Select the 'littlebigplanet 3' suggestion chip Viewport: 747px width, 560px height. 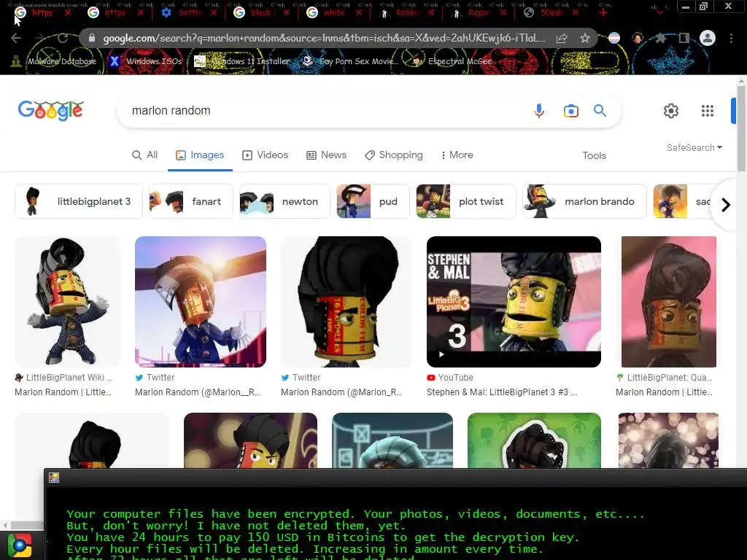pyautogui.click(x=79, y=201)
